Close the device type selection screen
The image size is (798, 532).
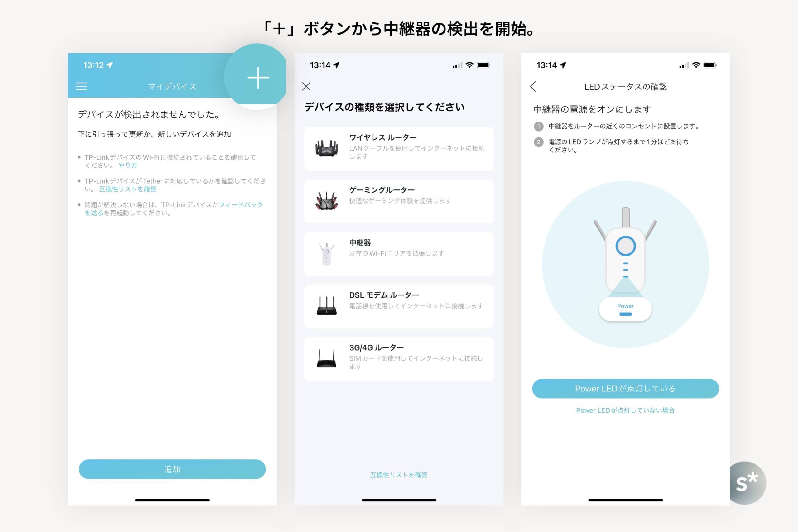(x=306, y=86)
